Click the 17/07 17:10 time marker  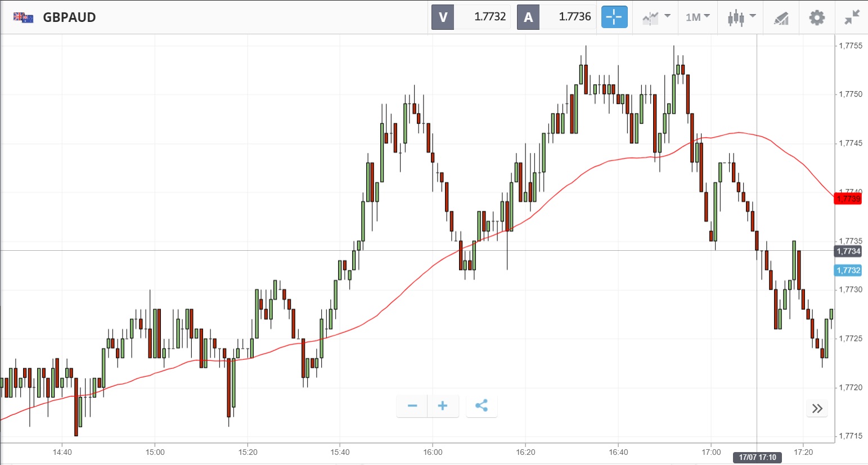coord(757,457)
